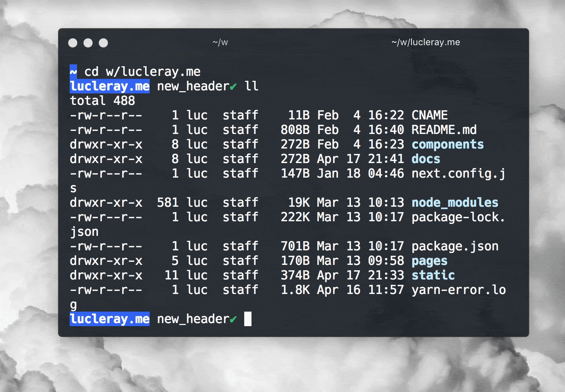Viewport: 565px width, 392px height.
Task: Click the CNAME file name
Action: pos(429,115)
